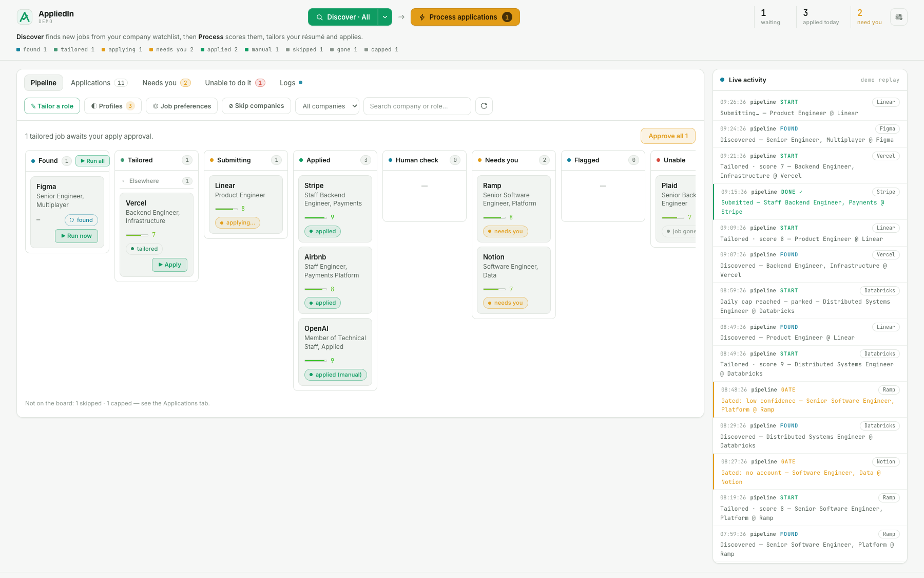924x578 pixels.
Task: Open Job preferences
Action: click(x=182, y=106)
